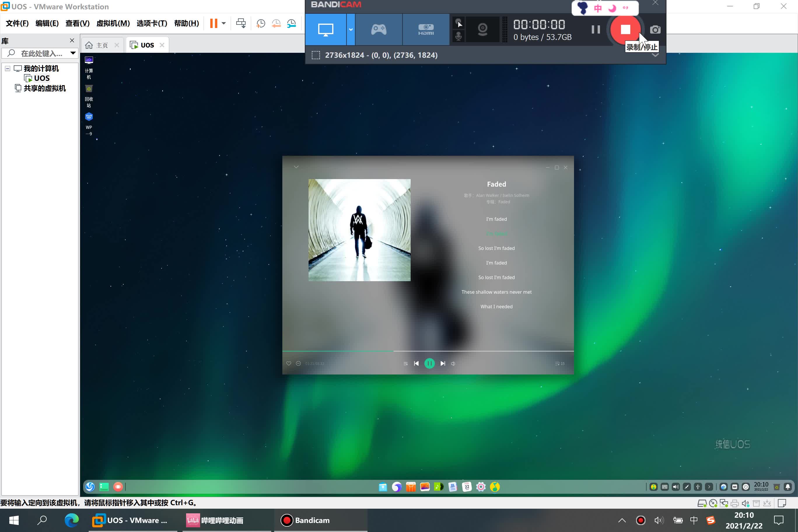Open the playlist queue icon showing 15
The width and height of the screenshot is (798, 532).
tap(559, 363)
